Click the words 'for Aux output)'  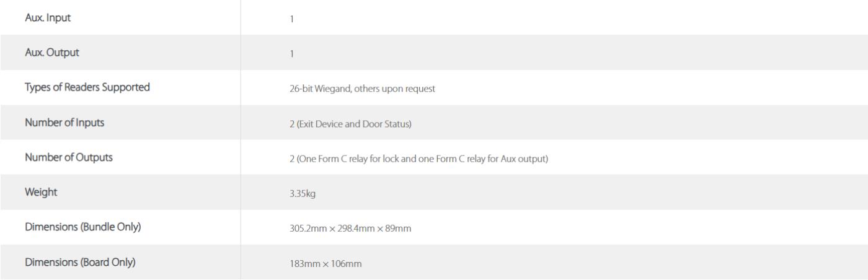521,158
